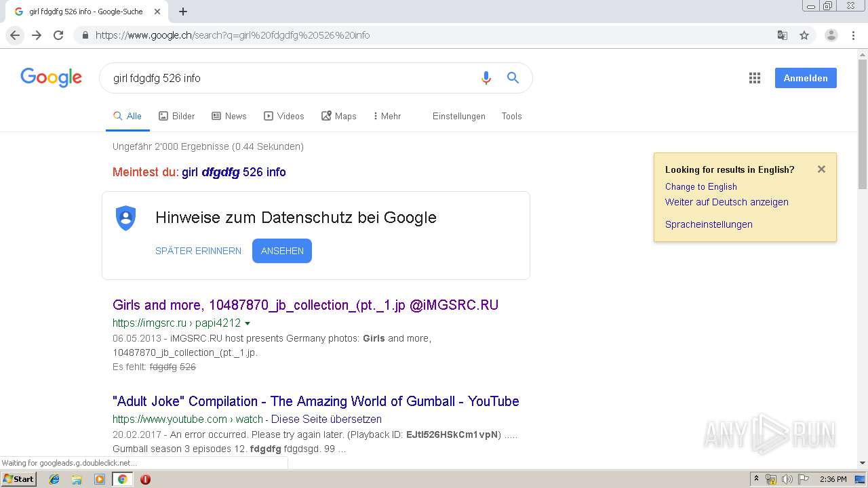Click the volume speaker tray icon
The width and height of the screenshot is (868, 488).
(x=787, y=479)
